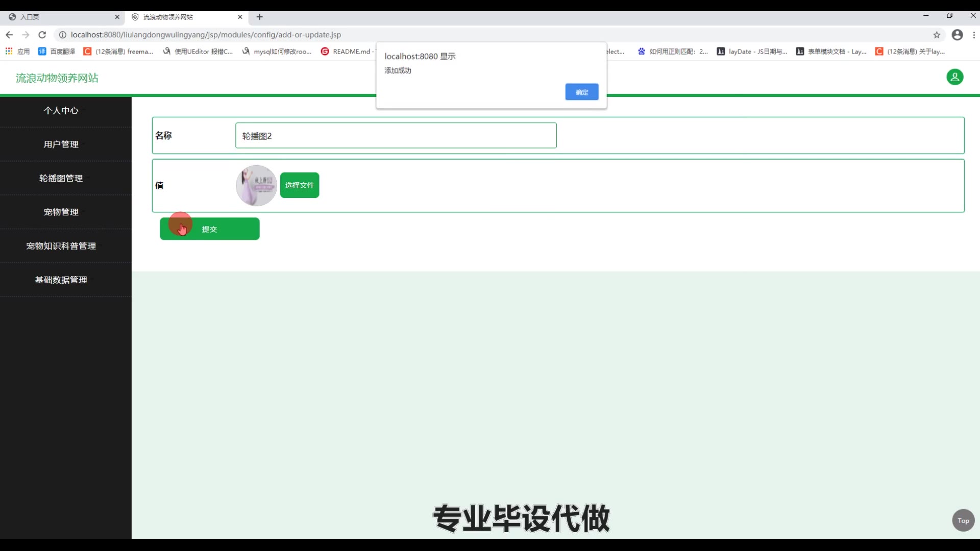Click the uploaded image thumbnail
Screen dimensions: 980x551
click(256, 185)
